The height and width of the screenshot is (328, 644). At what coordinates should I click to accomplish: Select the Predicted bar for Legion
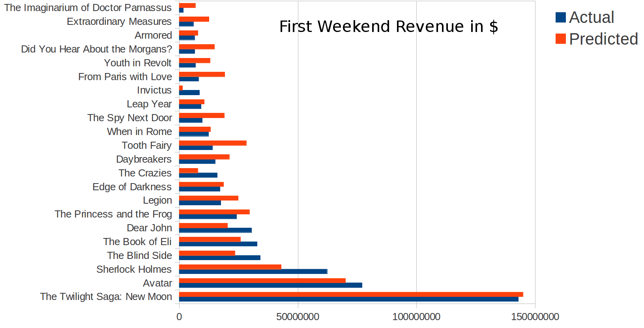[x=209, y=198]
